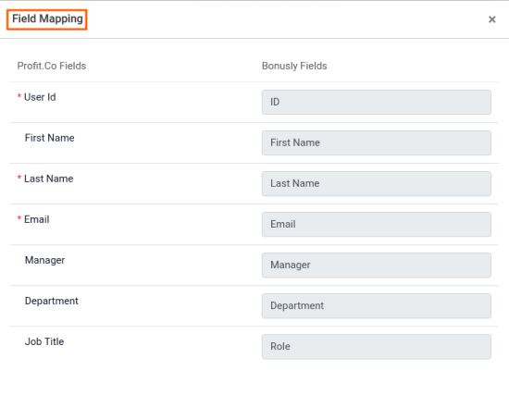Select the Field Mapping title text

47,19
